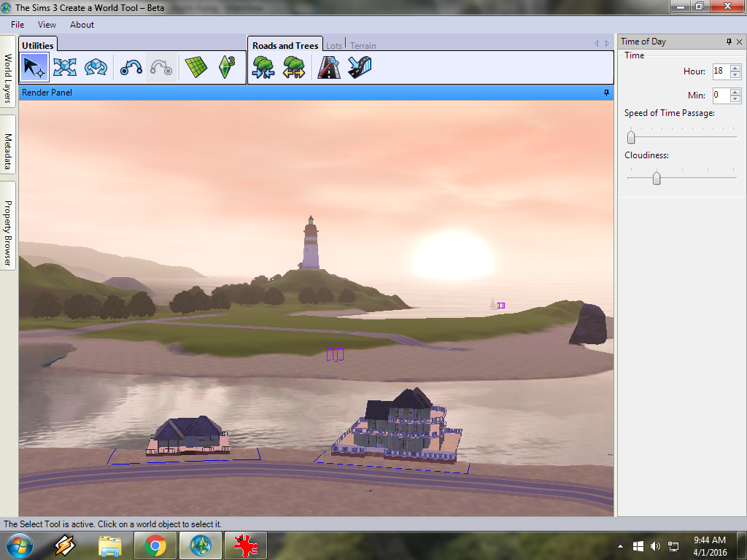Toggle the Render Panel pin
This screenshot has height=560, width=747.
coord(606,93)
